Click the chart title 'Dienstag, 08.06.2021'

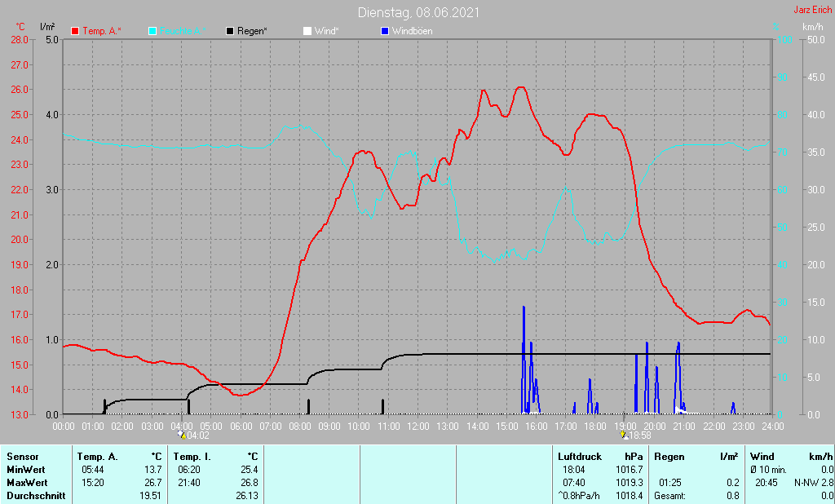pos(418,12)
